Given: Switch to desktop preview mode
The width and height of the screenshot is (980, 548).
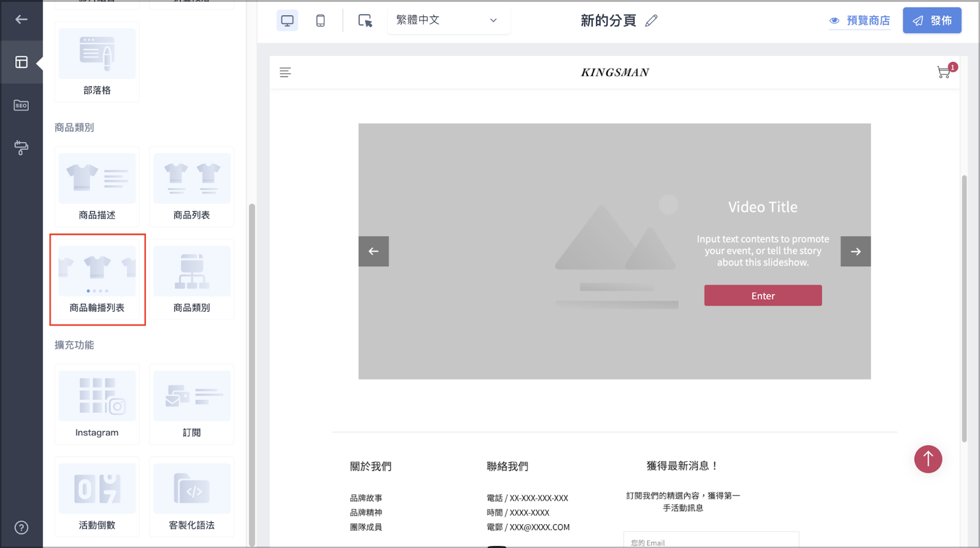Looking at the screenshot, I should click(x=287, y=21).
